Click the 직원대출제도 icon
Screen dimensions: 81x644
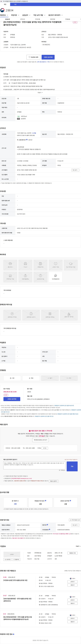coord(25,277)
